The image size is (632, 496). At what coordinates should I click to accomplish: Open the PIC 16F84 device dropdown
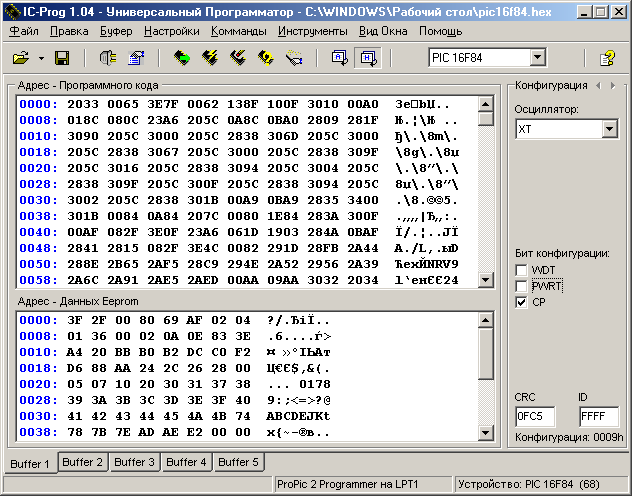(x=538, y=58)
